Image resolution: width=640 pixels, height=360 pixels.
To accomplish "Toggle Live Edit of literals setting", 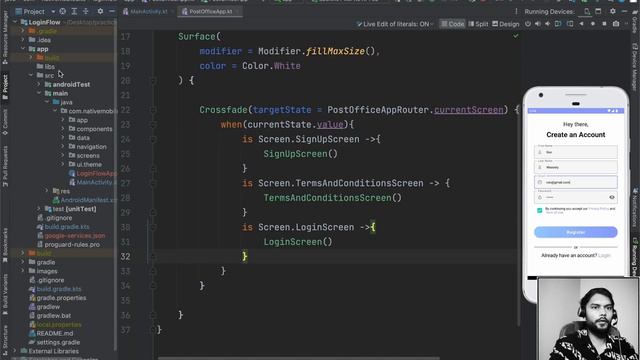I will pyautogui.click(x=394, y=24).
